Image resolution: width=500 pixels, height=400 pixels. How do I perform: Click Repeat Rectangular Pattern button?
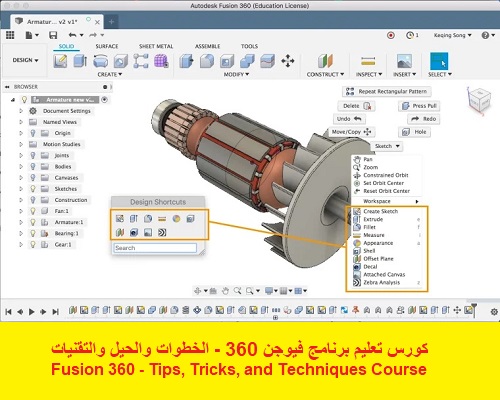387,91
